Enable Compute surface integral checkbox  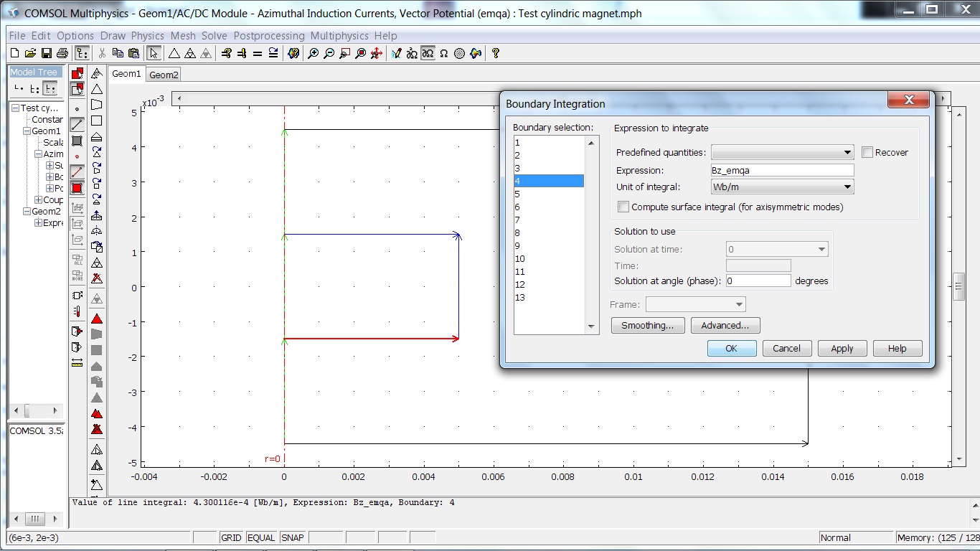coord(623,207)
